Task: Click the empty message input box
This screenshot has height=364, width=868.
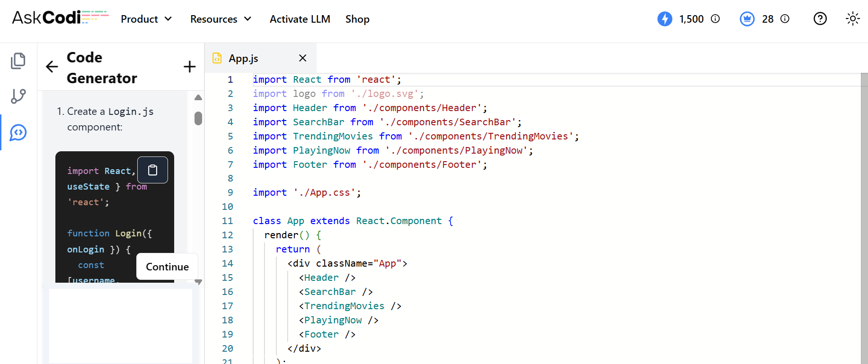Action: coord(121,326)
